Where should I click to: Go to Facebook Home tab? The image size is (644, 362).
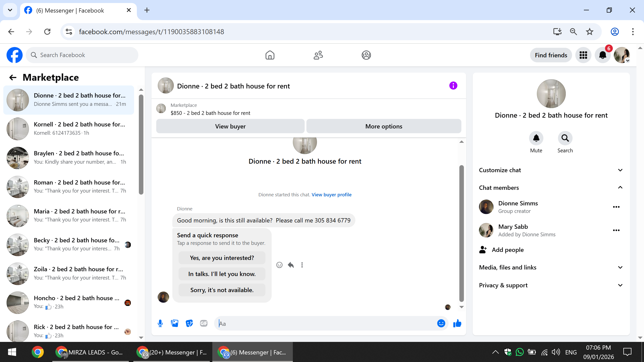[x=270, y=55]
